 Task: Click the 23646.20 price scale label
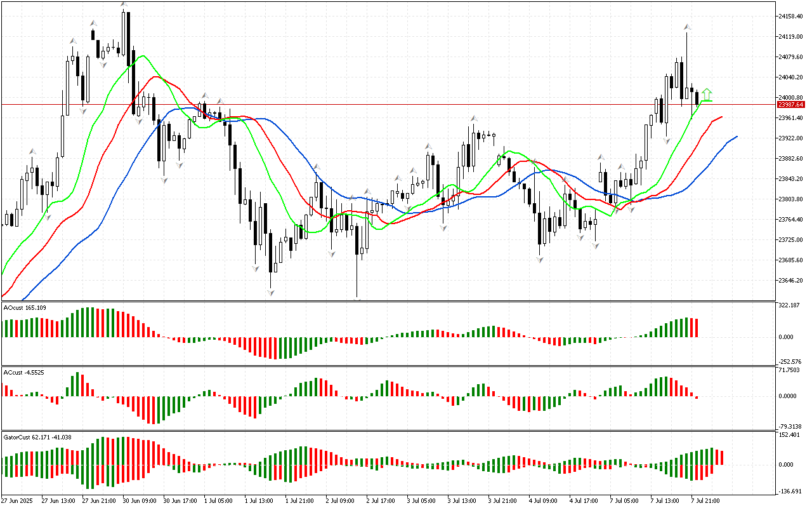(x=793, y=280)
